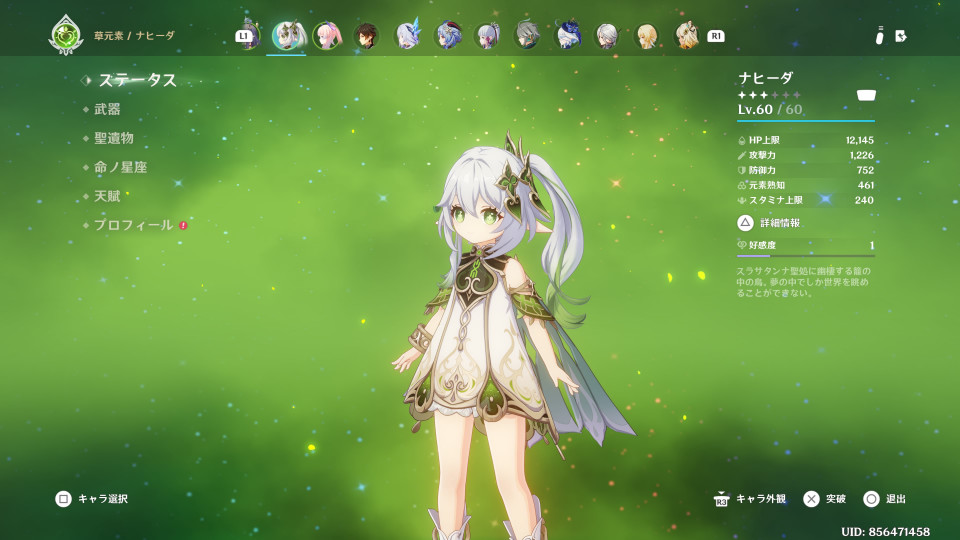Open the 天賦 talents menu
The width and height of the screenshot is (960, 540).
click(x=107, y=197)
